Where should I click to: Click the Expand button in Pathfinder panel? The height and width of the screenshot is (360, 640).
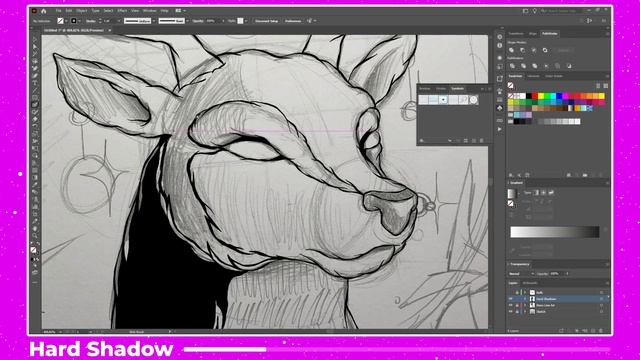pos(564,50)
